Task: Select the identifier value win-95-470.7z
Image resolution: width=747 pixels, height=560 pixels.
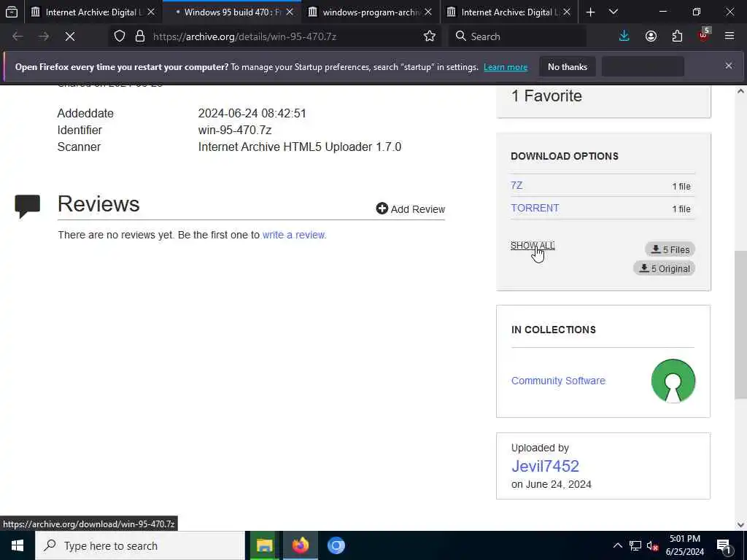Action: (x=235, y=130)
